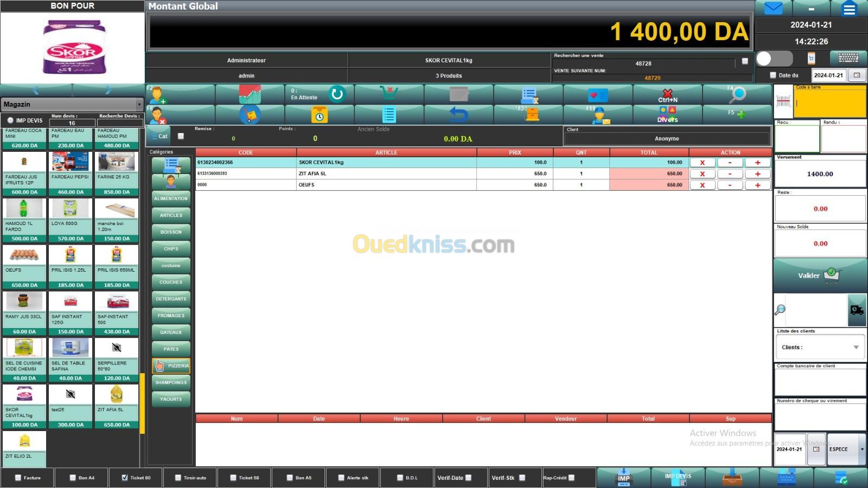868x488 pixels.
Task: Select the IMP DEVIS radio button
Action: coord(10,120)
